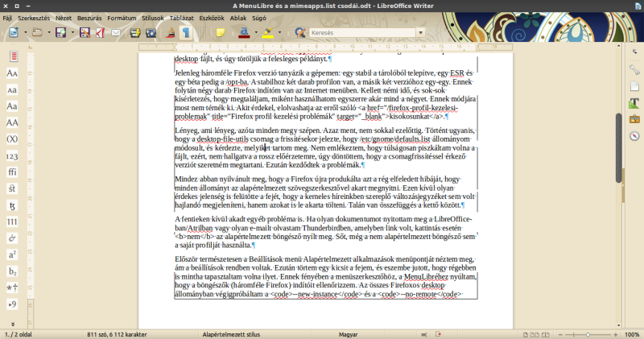Toggle the insert mode status bar icon
Screen dimensions: 644x339
tap(424, 334)
